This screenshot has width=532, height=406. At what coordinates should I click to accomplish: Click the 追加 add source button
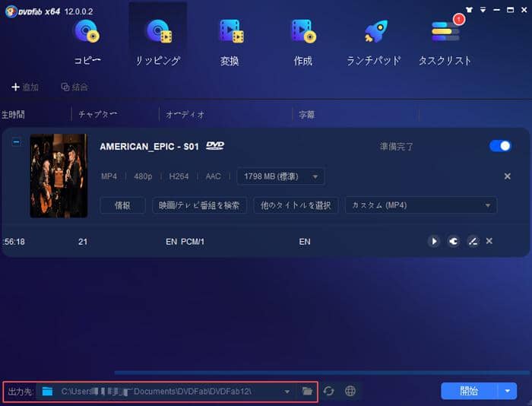[x=25, y=87]
